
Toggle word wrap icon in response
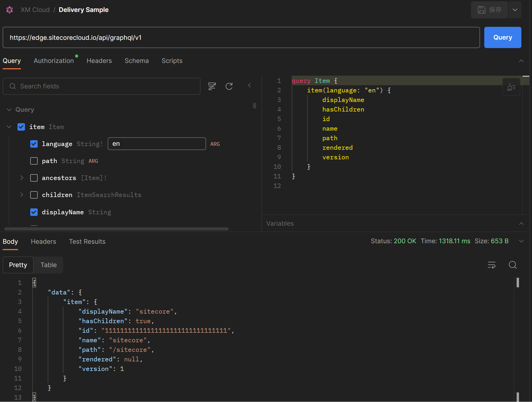(x=492, y=265)
